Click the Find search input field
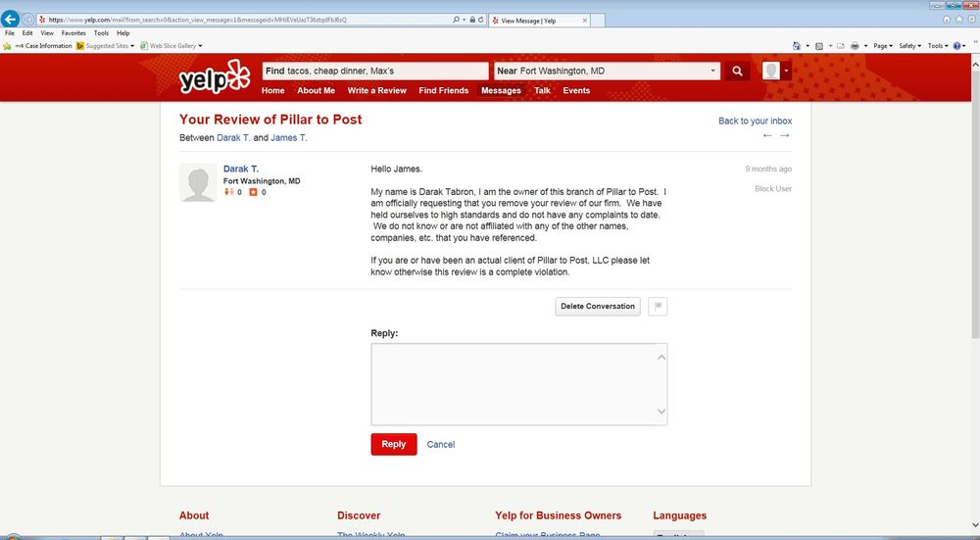The height and width of the screenshot is (540, 980). point(375,71)
